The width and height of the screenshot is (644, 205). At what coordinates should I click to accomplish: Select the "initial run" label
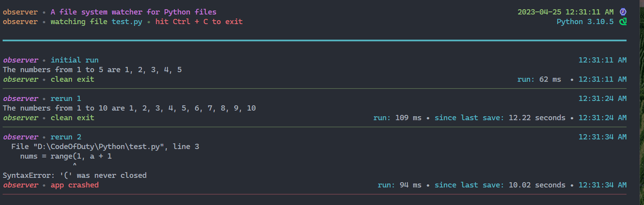click(74, 60)
